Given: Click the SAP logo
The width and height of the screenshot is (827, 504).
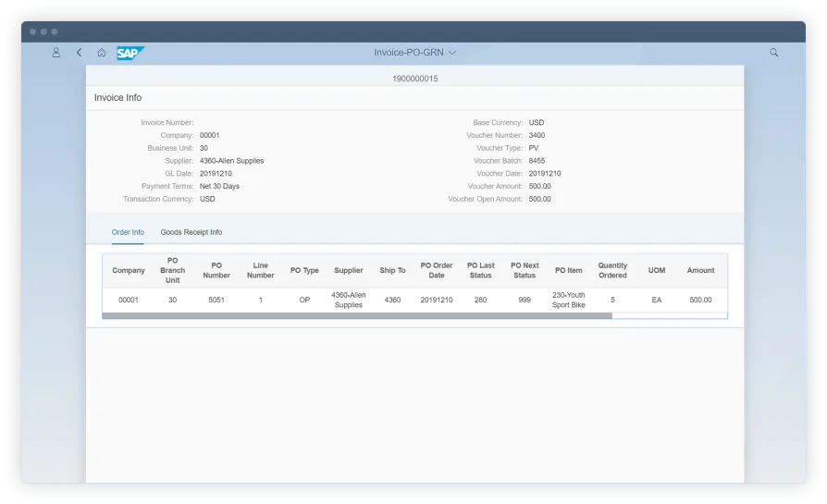Looking at the screenshot, I should pos(129,53).
